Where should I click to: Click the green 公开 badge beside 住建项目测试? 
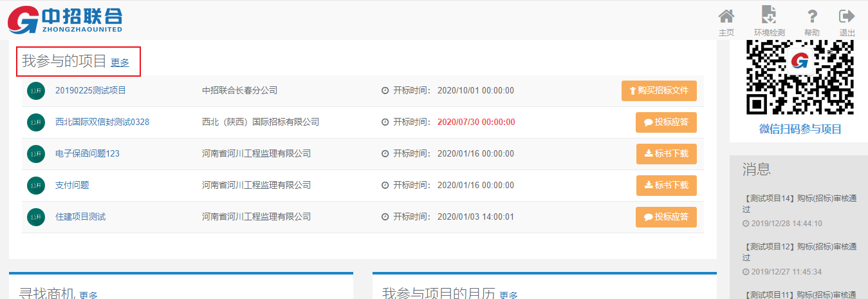coord(36,217)
